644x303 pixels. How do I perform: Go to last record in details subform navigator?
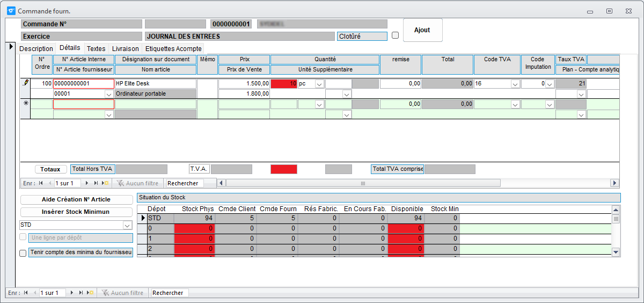(x=96, y=183)
